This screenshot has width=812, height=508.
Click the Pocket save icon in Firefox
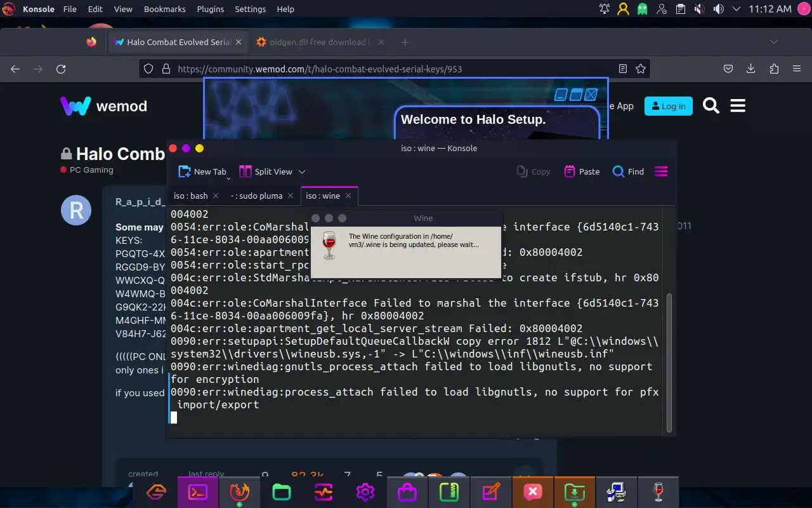pyautogui.click(x=729, y=69)
